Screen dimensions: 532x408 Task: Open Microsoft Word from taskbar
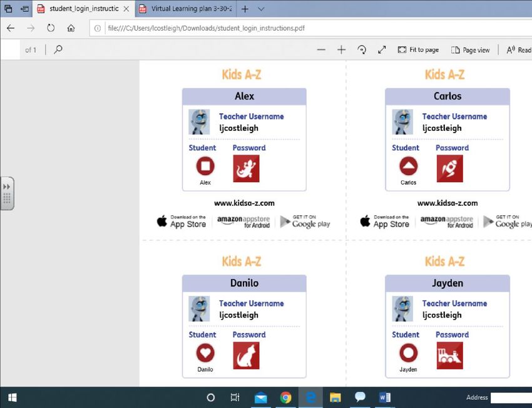[x=385, y=397]
